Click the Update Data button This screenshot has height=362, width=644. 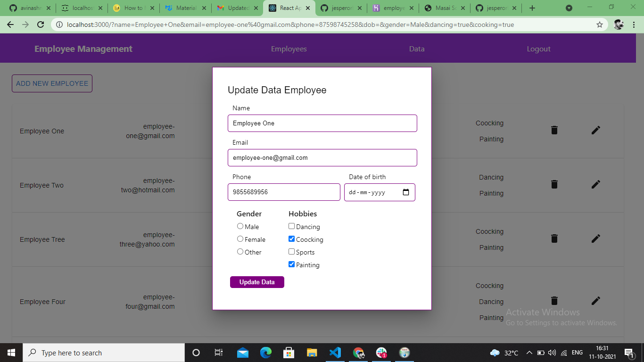tap(257, 282)
